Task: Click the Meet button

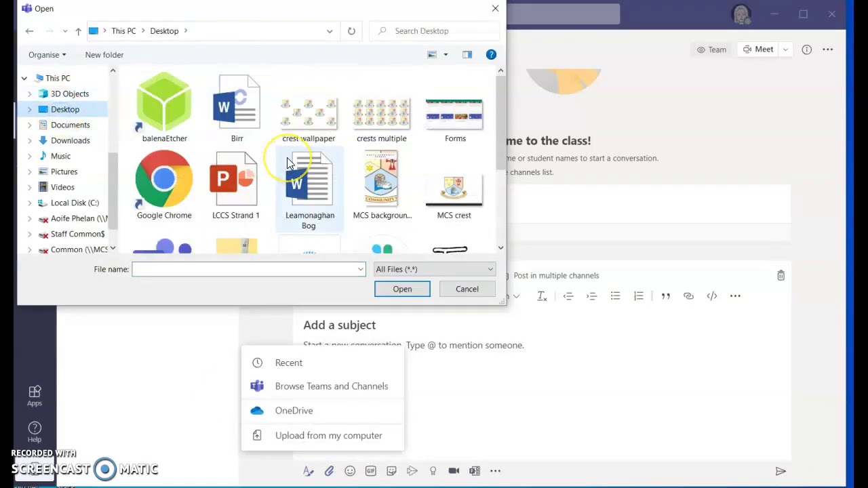Action: coord(758,49)
